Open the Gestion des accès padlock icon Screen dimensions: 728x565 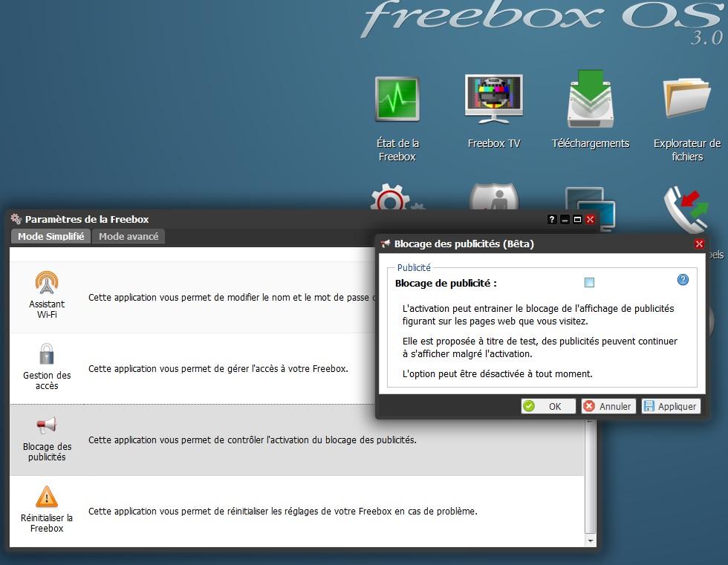point(46,354)
